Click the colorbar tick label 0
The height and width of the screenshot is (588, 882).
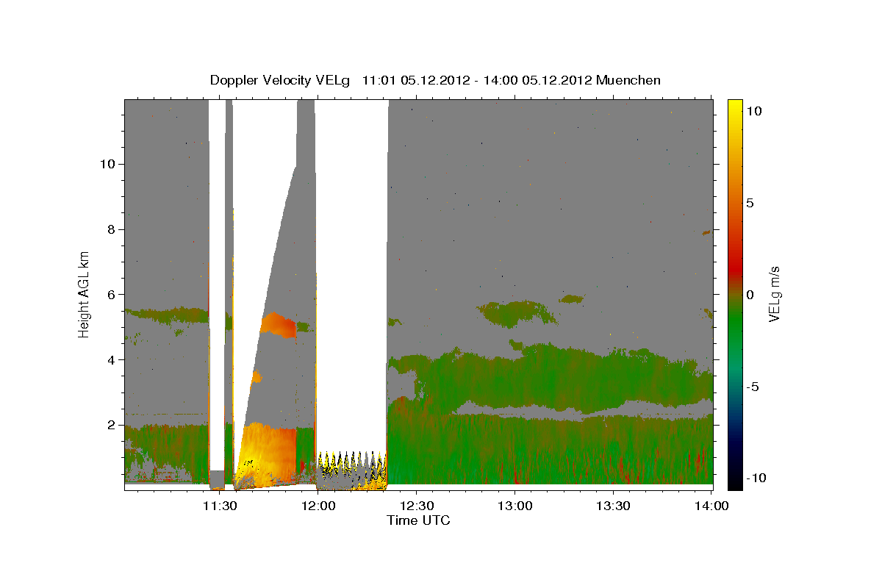751,295
